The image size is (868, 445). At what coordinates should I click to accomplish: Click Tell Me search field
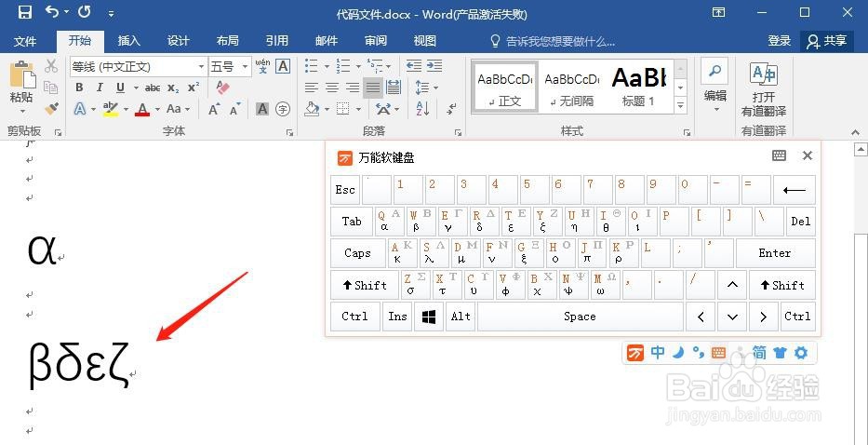554,41
